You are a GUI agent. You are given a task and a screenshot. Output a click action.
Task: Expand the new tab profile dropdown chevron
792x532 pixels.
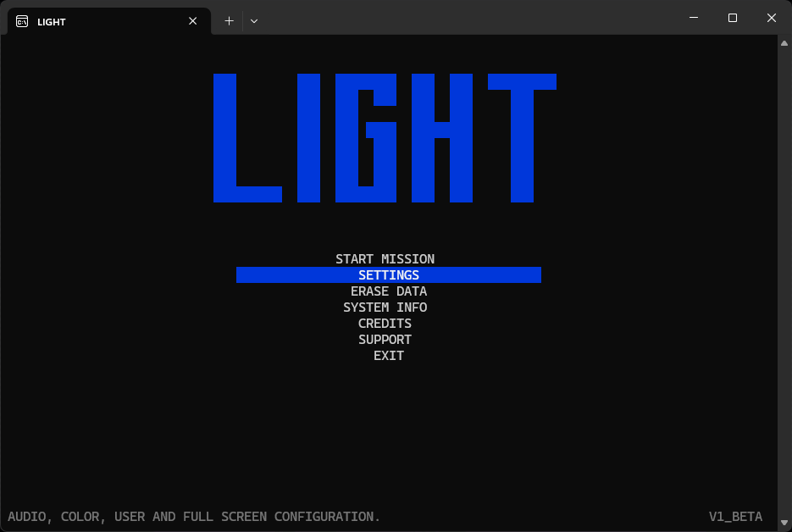tap(254, 21)
